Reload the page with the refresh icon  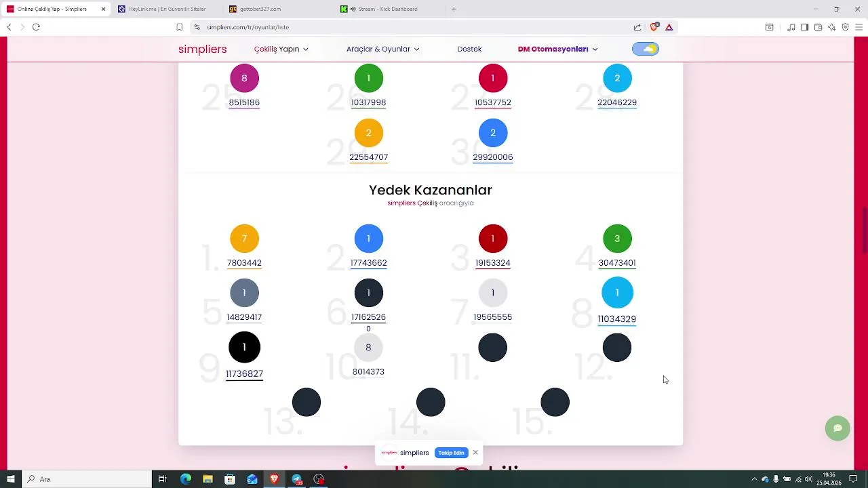click(36, 27)
